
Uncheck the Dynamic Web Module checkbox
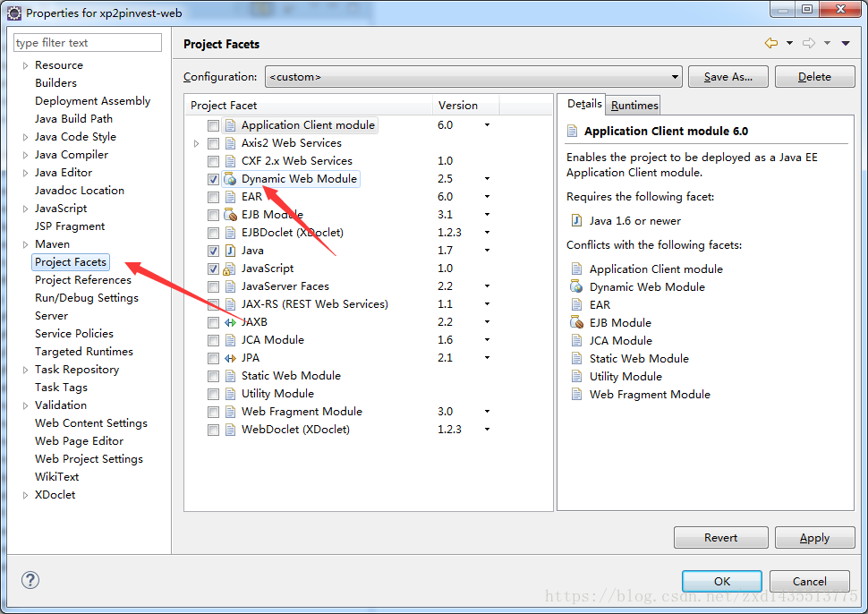tap(213, 179)
